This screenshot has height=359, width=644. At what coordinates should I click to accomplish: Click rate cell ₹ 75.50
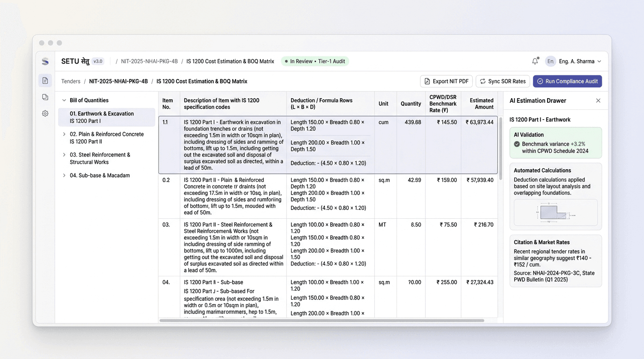point(448,225)
